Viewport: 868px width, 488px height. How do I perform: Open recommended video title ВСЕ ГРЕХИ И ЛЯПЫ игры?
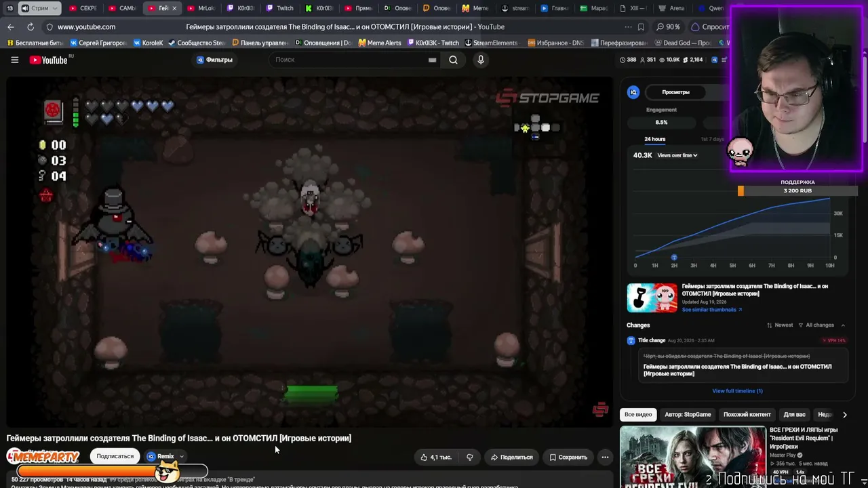point(804,438)
